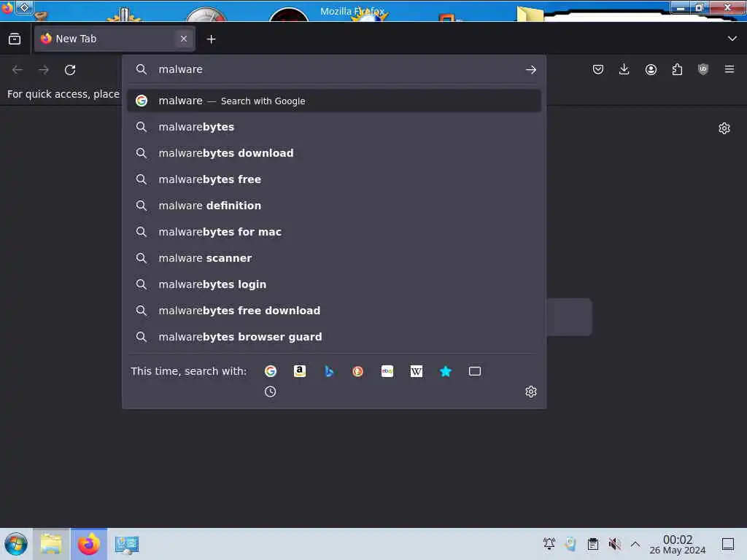Click the go arrow in address bar
This screenshot has width=747, height=560.
531,69
